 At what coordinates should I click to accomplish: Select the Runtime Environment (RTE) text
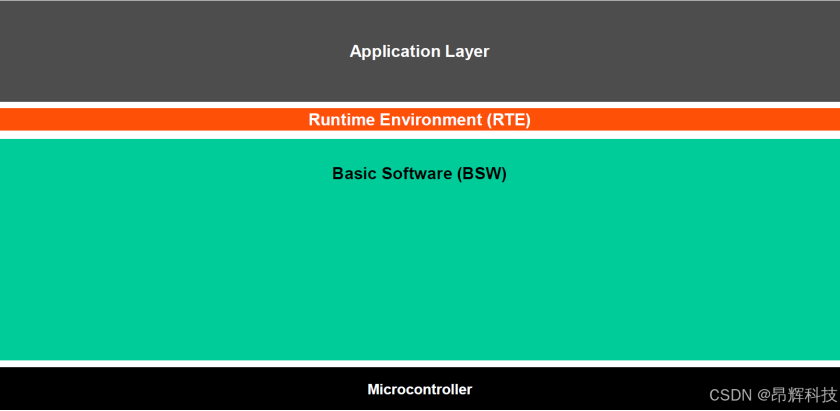click(x=419, y=119)
